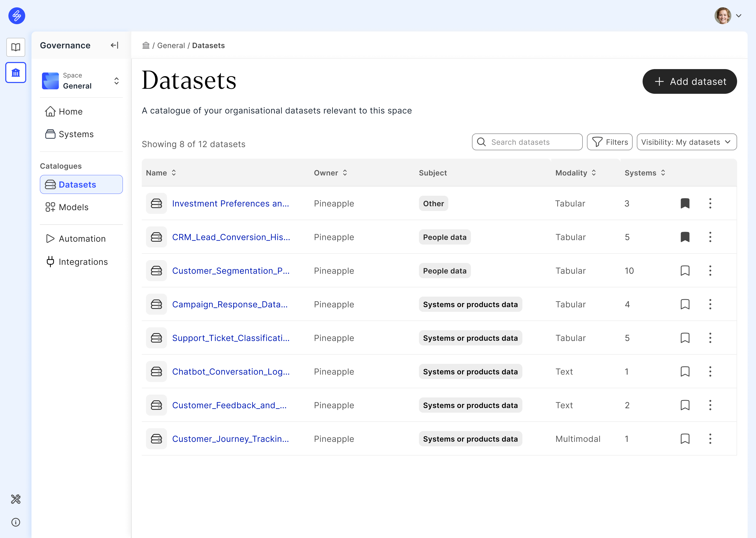Open the Visibility: My datasets dropdown

(686, 142)
